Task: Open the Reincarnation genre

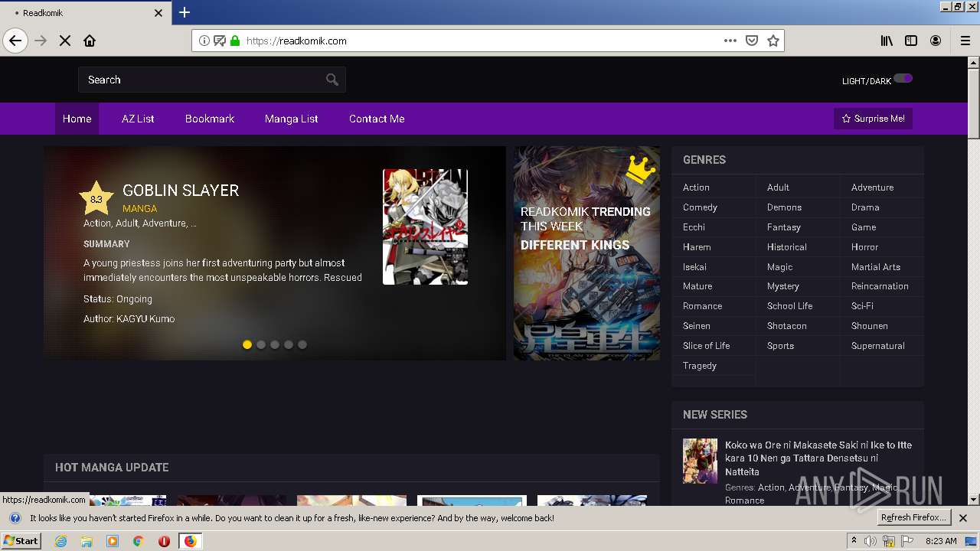Action: 880,286
